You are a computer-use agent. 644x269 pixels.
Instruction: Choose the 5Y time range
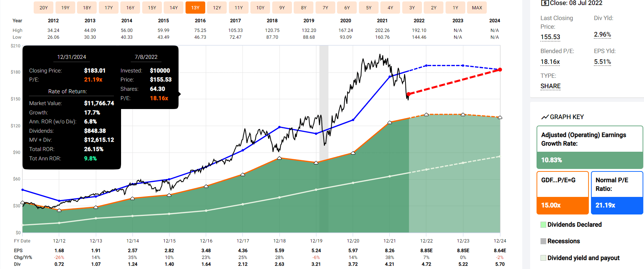369,8
